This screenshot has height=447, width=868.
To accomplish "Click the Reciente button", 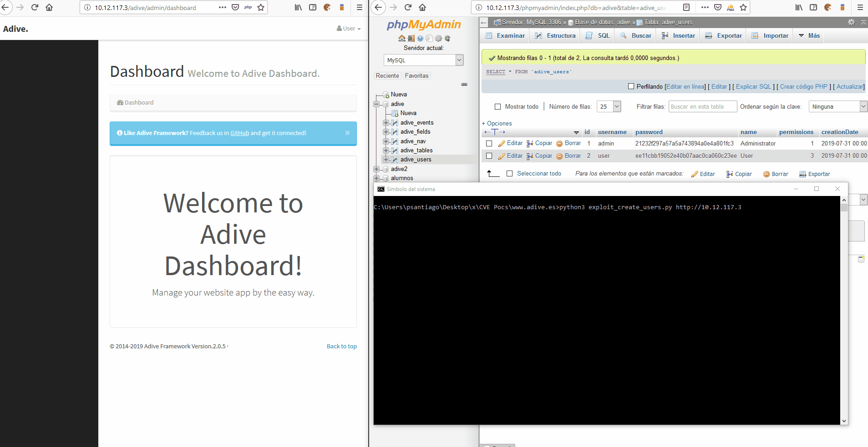I will (x=387, y=76).
